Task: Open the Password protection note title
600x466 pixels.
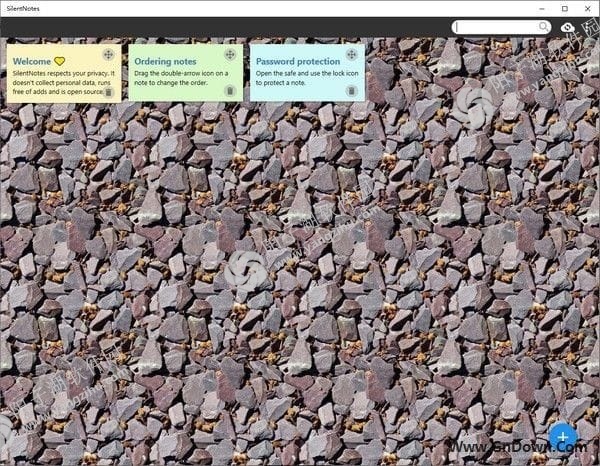Action: point(297,62)
